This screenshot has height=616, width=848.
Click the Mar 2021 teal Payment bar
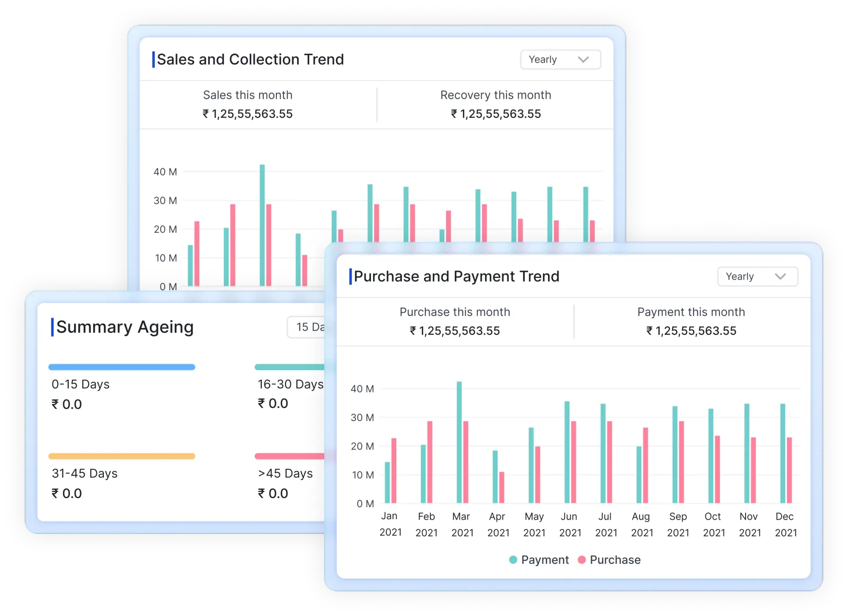(x=459, y=442)
